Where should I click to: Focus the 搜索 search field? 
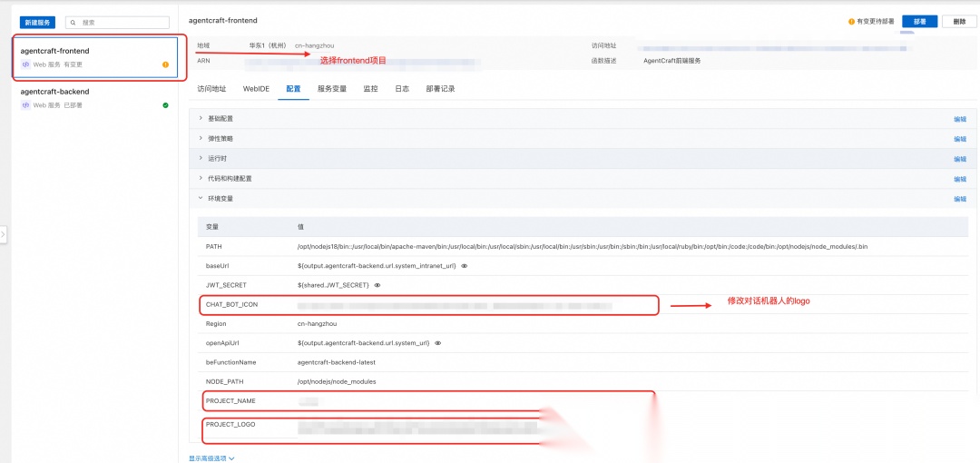point(117,22)
